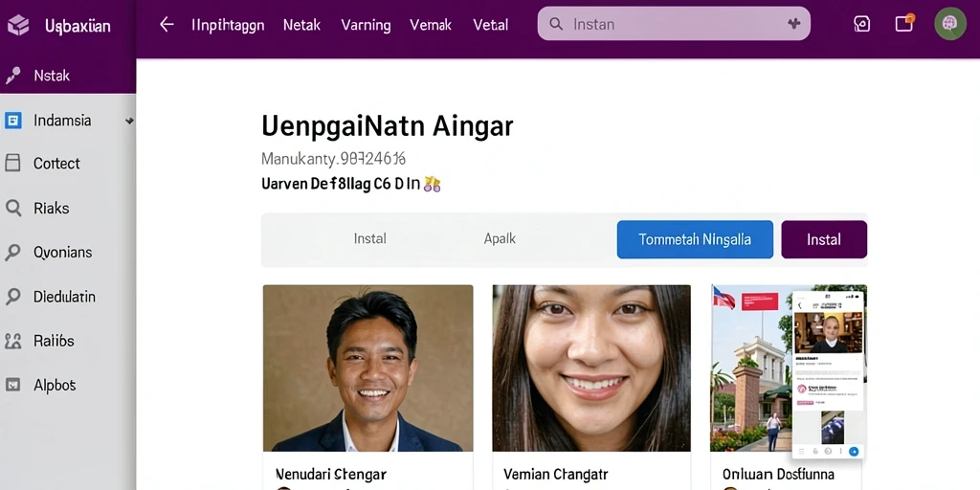Screen dimensions: 980x490
Task: Open the building with flag screenshot thumbnail
Action: coord(789,368)
